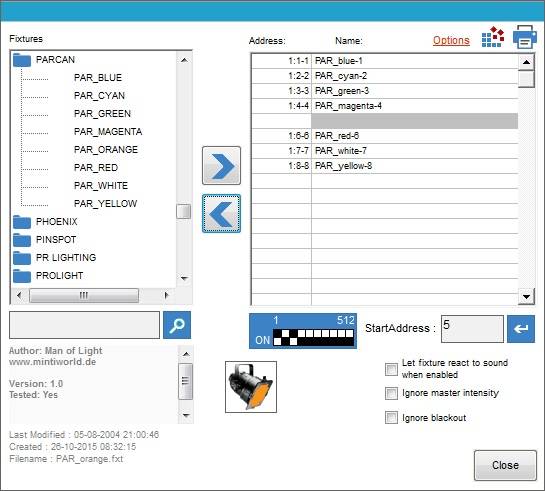Open the matrix grid icon beside Options
This screenshot has height=491, width=545.
[x=493, y=37]
